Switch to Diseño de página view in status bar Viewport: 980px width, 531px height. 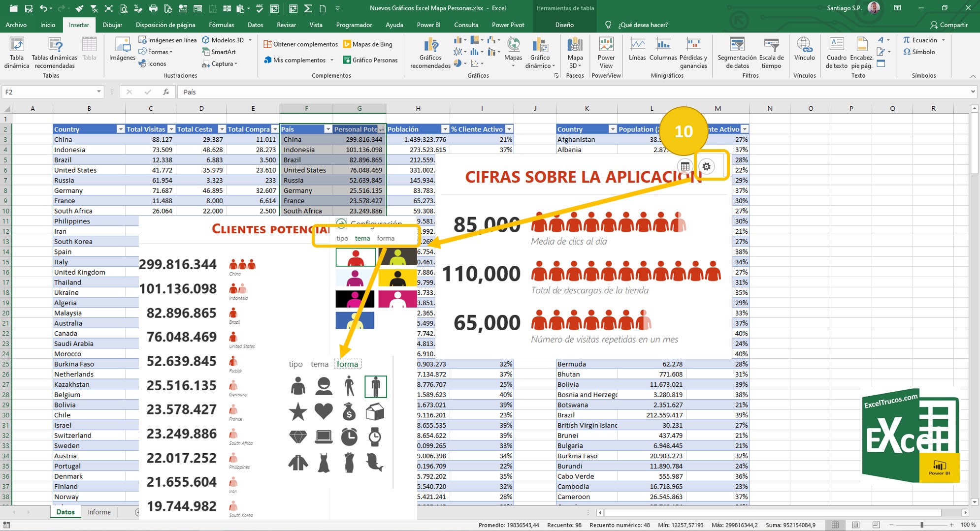coord(855,525)
